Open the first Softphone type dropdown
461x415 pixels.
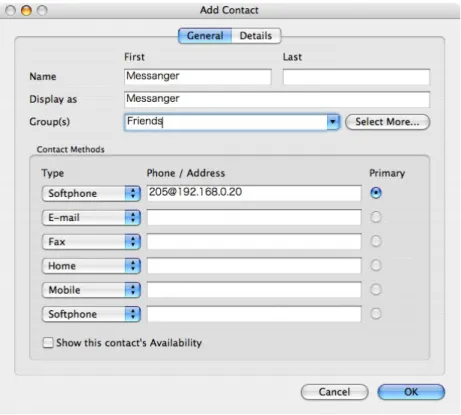point(91,193)
